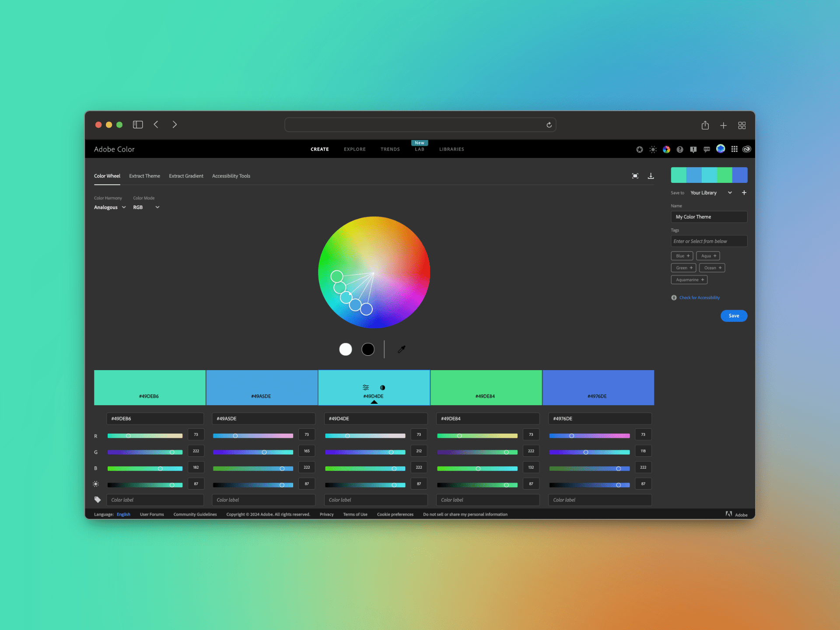This screenshot has height=630, width=840.
Task: Click the browser share icon
Action: pos(705,125)
